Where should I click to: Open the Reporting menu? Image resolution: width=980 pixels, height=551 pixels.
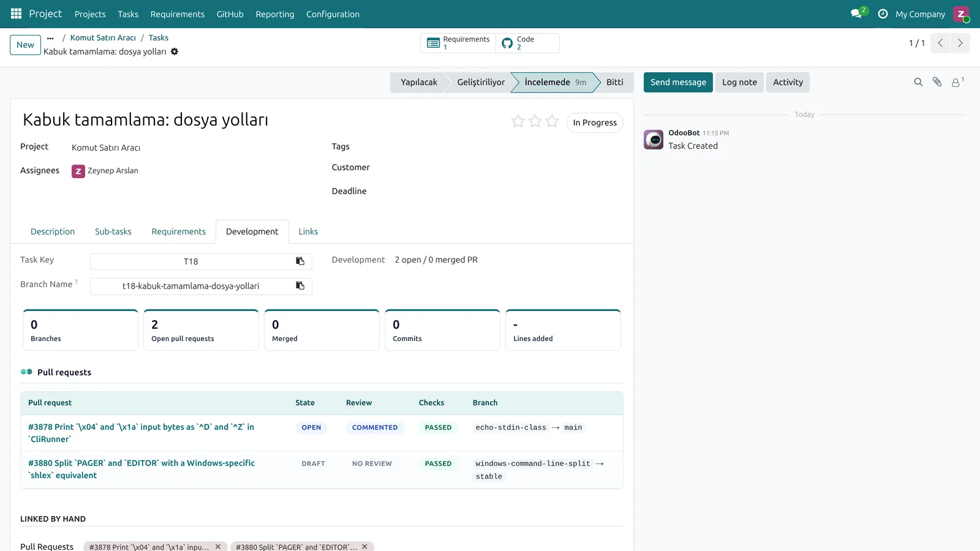274,14
